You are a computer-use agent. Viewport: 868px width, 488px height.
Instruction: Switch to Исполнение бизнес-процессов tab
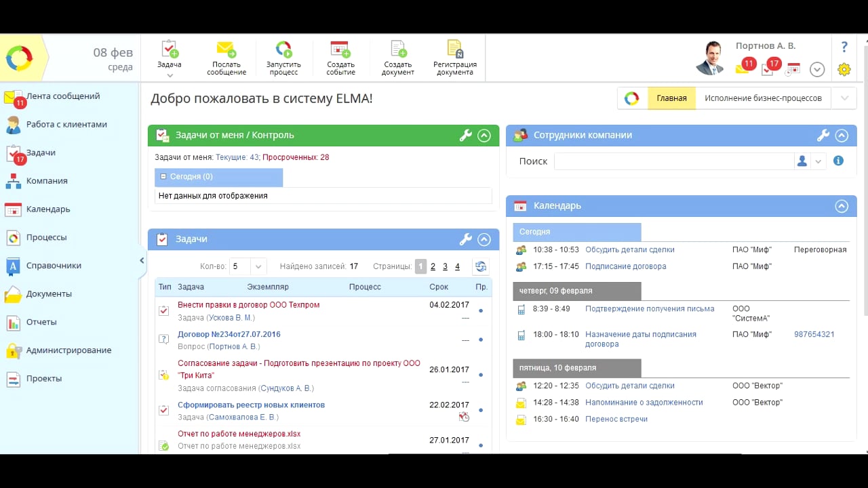pos(763,98)
